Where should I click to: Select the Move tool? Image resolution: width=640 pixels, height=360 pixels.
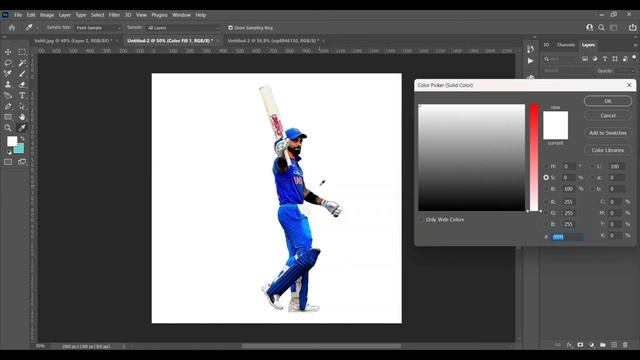coord(8,52)
